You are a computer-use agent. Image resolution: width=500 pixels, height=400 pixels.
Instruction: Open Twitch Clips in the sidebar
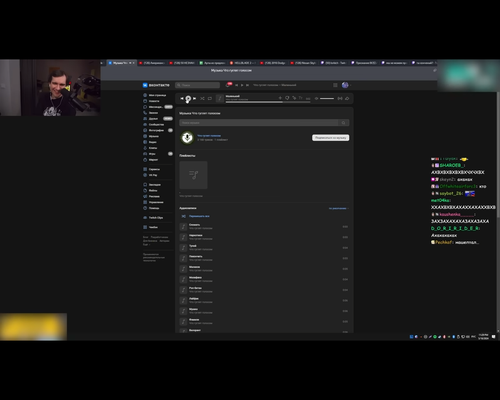pyautogui.click(x=156, y=218)
